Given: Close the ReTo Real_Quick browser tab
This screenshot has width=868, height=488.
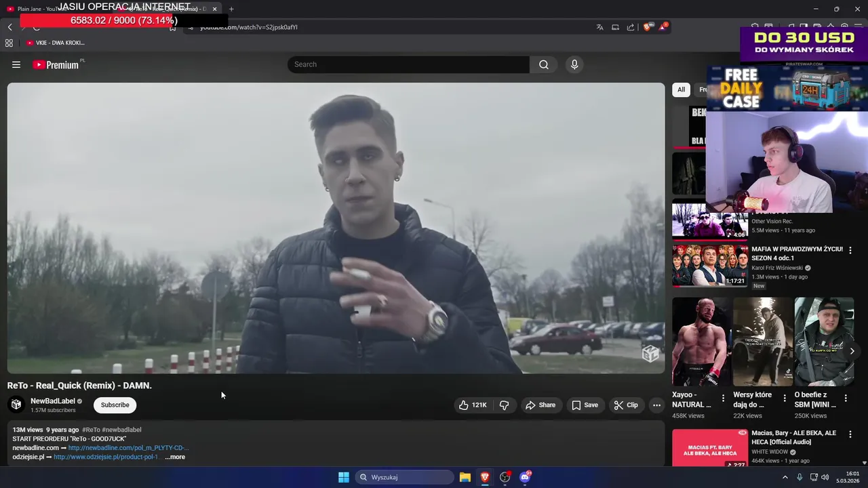Looking at the screenshot, I should 214,9.
